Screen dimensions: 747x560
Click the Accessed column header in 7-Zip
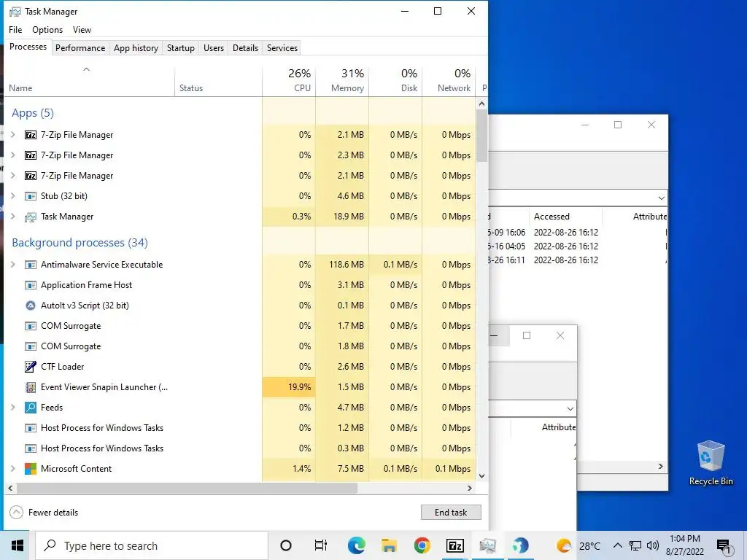point(565,217)
